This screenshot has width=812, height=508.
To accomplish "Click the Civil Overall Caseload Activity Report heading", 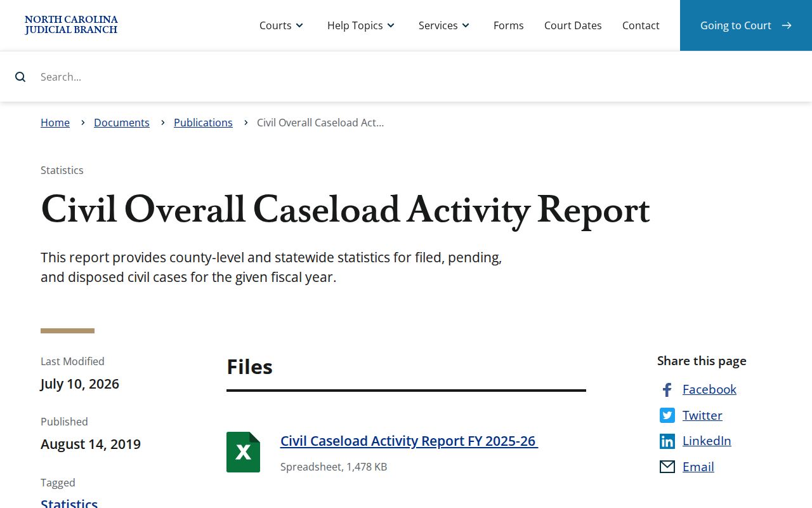I will [x=345, y=210].
